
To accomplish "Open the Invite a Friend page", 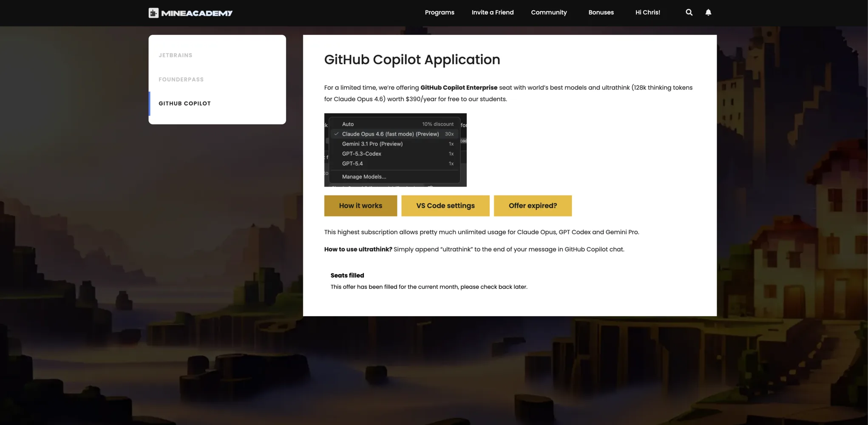I will (x=493, y=12).
